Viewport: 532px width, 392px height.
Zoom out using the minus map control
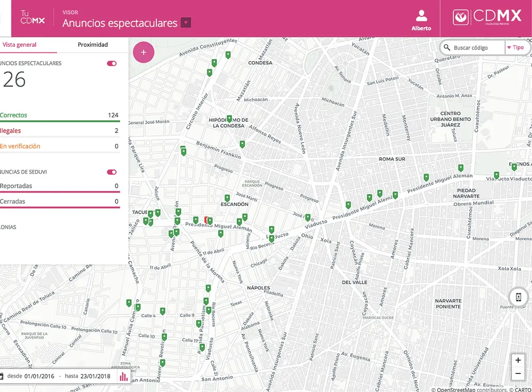[518, 373]
